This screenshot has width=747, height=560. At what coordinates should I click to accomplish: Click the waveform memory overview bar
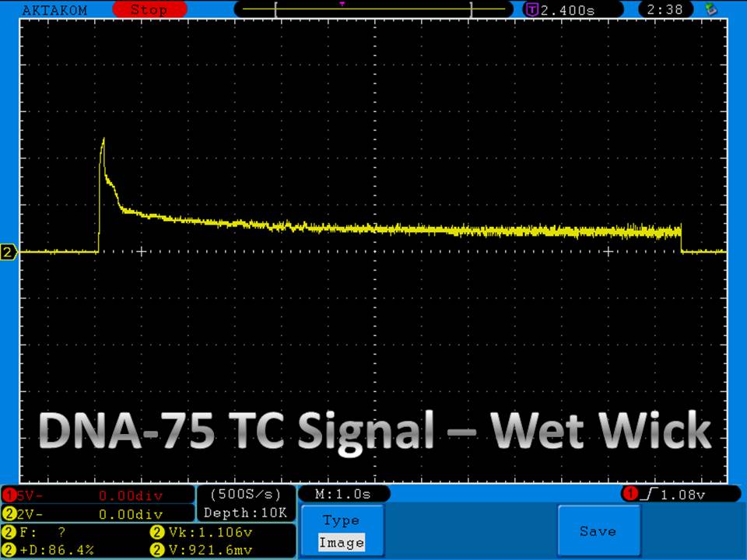(373, 10)
